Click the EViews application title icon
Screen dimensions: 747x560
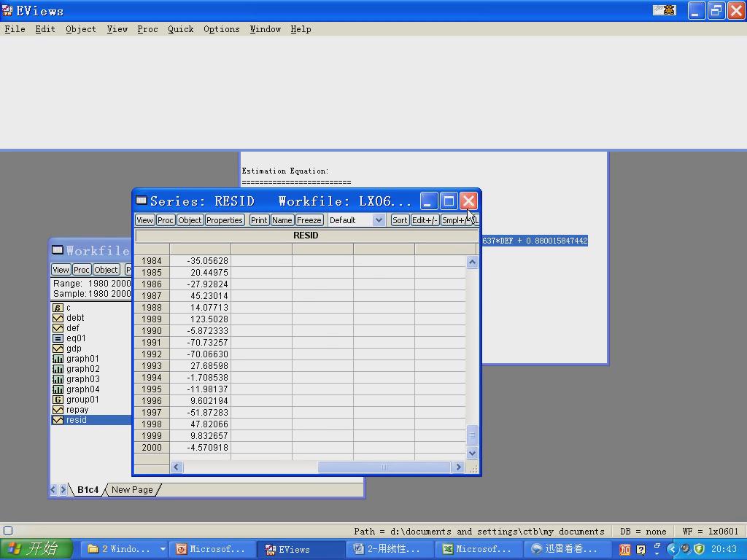coord(7,10)
